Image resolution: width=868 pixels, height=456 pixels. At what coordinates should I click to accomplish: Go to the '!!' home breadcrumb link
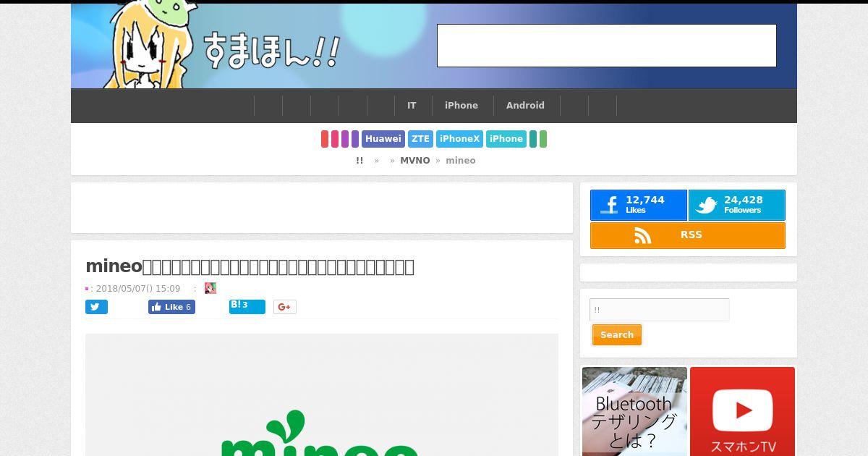359,161
